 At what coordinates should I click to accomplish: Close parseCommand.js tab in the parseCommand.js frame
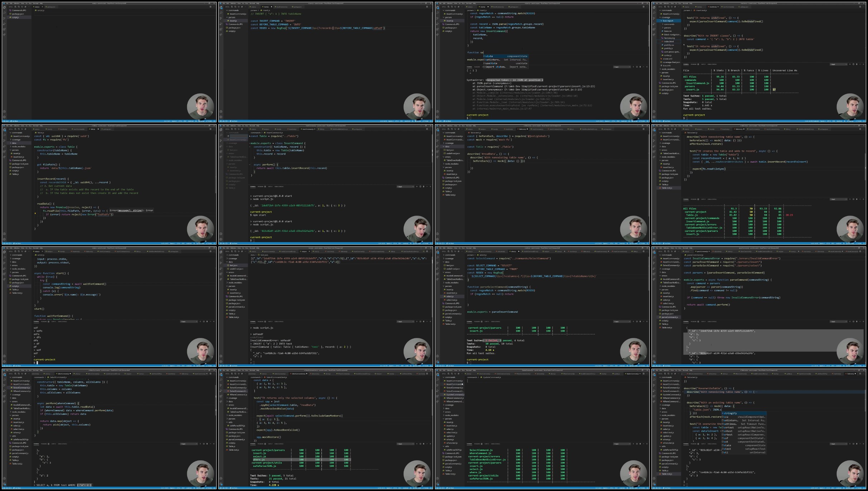point(709,251)
